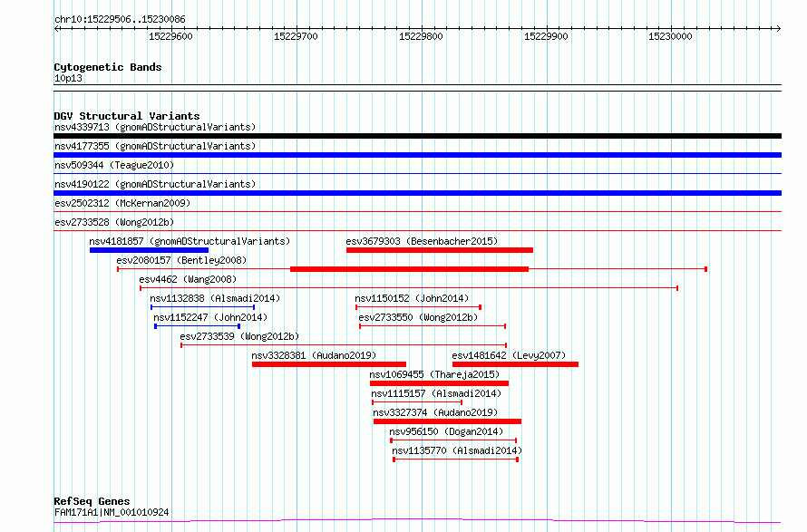The height and width of the screenshot is (532, 807).
Task: Click blue bar under nsv4190122
Action: click(x=417, y=193)
